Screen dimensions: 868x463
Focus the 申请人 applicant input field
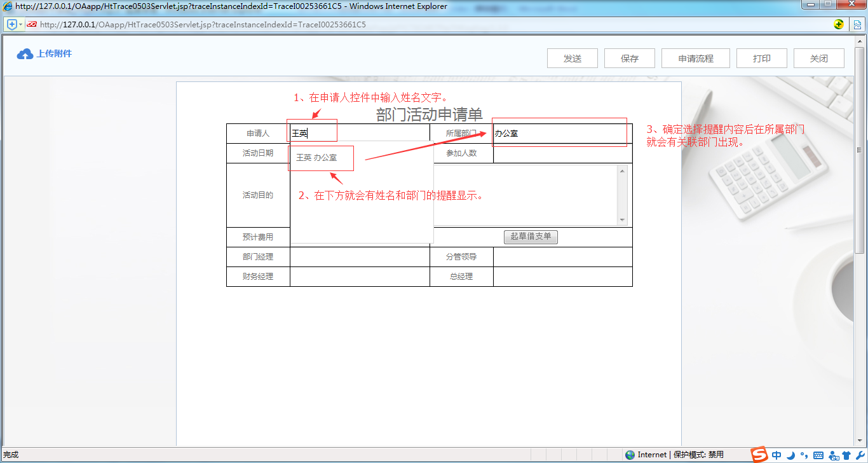(x=360, y=134)
